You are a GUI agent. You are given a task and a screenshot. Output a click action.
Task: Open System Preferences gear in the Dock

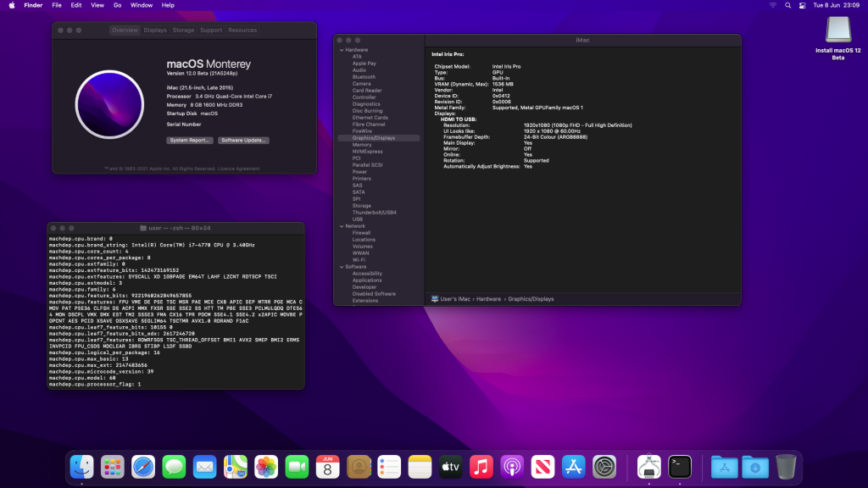[604, 466]
